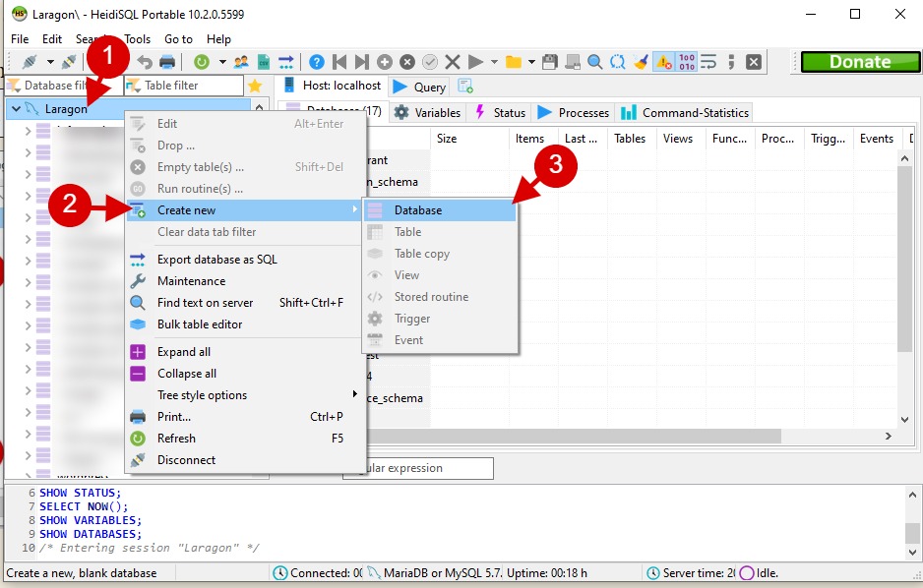Image resolution: width=923 pixels, height=588 pixels.
Task: Open the Command-Statistics tab
Action: click(x=685, y=112)
